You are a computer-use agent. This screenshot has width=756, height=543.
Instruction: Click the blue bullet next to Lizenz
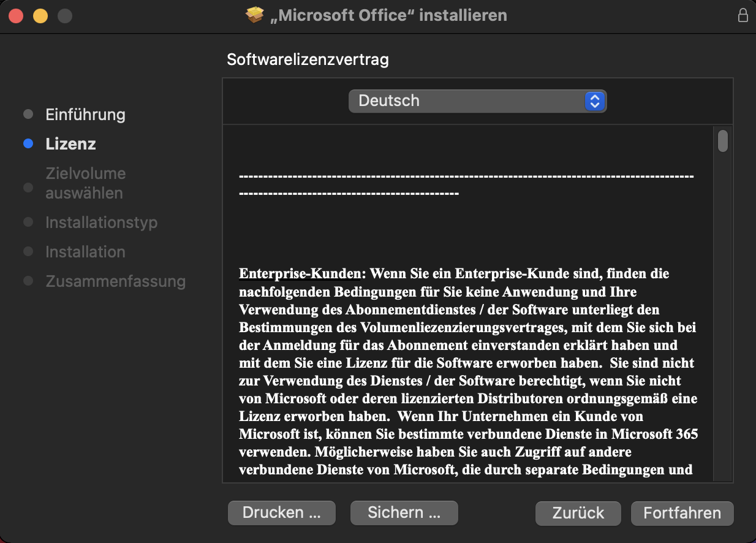tap(28, 144)
